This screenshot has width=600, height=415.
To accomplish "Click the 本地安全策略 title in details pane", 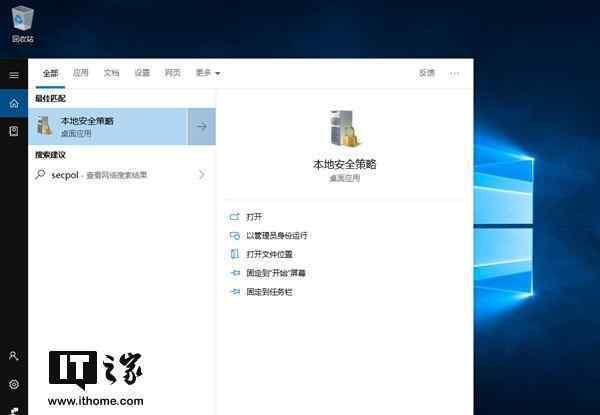I will 344,164.
